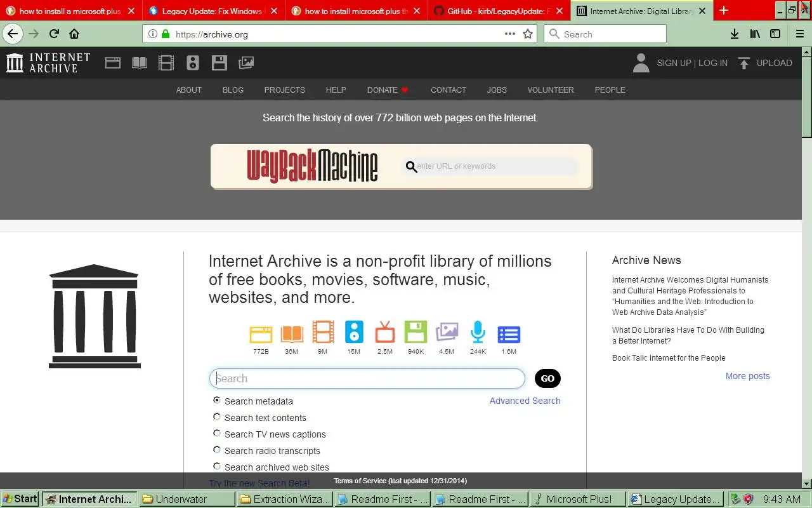The height and width of the screenshot is (508, 812).
Task: Open the HELP navigation link
Action: pyautogui.click(x=336, y=90)
